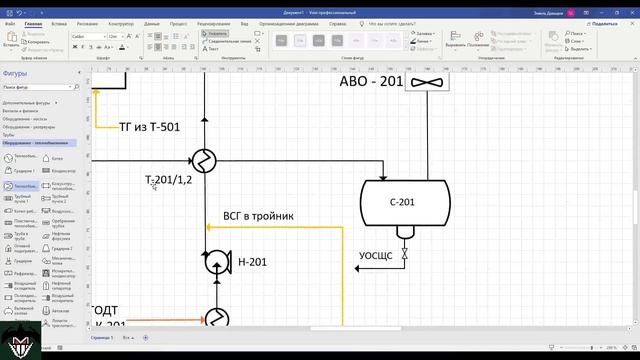Increase the font size
This screenshot has width=640, height=360.
tap(129, 36)
